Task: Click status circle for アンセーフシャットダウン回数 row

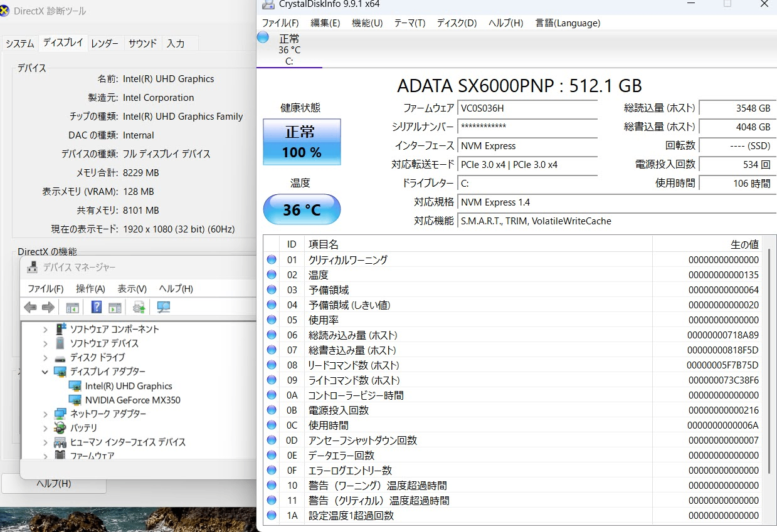Action: tap(272, 440)
